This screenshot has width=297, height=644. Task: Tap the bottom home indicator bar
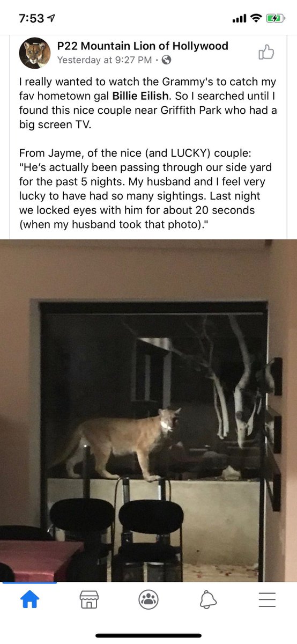(148, 636)
